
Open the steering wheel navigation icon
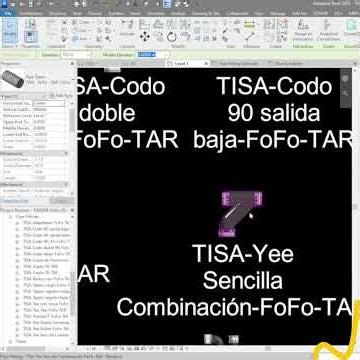coord(345,78)
